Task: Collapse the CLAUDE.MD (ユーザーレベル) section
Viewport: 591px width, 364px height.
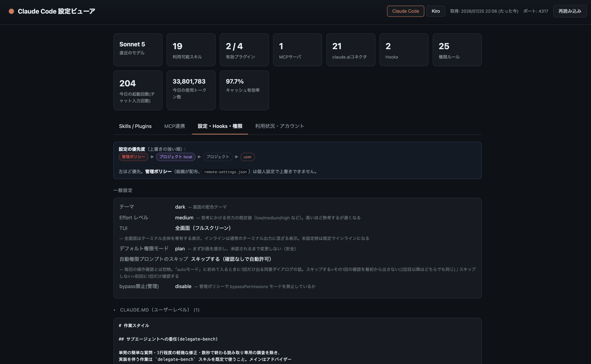Action: [157, 310]
